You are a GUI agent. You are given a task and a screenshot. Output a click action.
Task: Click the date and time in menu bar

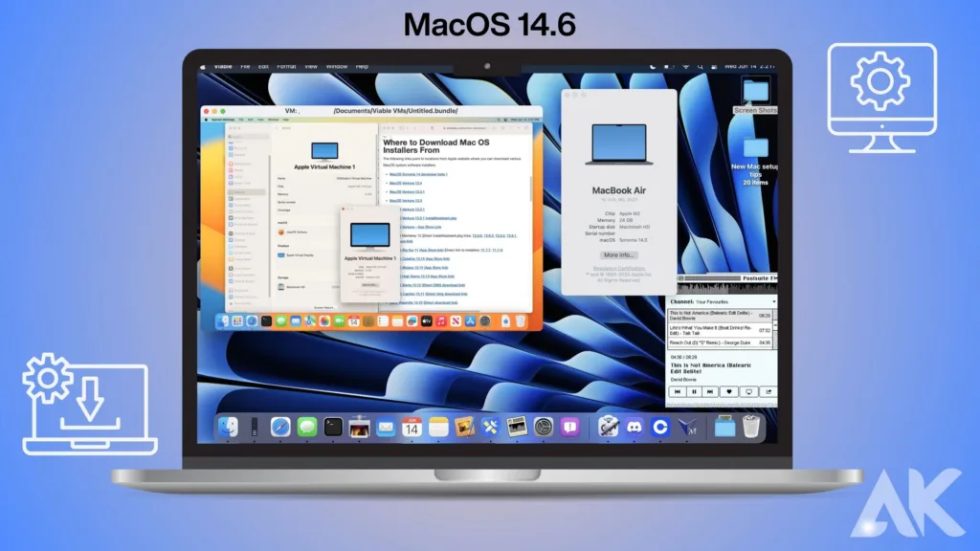(749, 66)
